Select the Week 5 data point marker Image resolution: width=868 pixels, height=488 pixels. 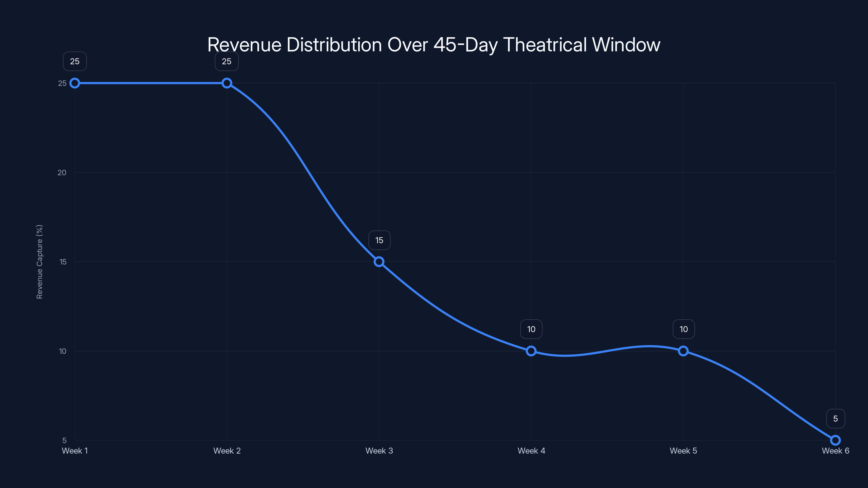coord(683,351)
